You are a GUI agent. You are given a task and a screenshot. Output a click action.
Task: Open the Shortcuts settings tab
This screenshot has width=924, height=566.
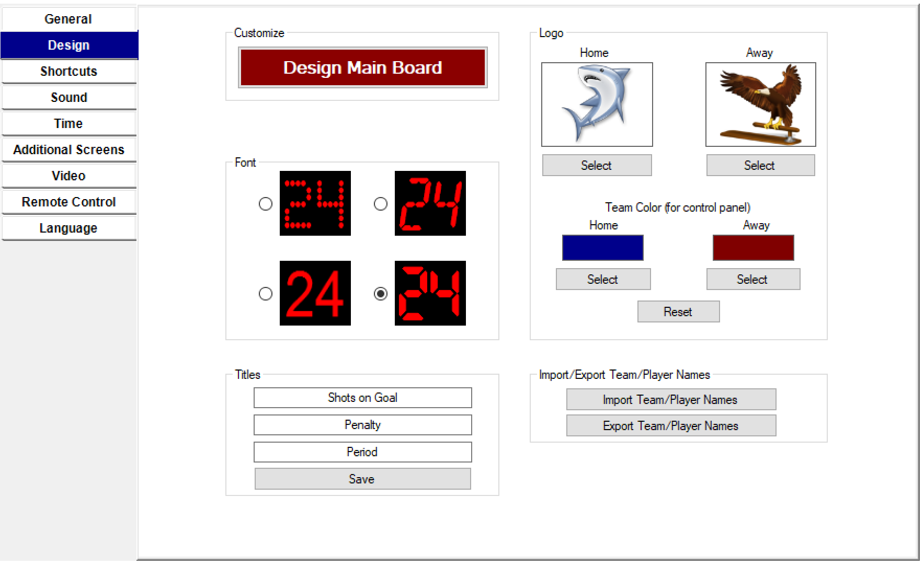click(69, 72)
